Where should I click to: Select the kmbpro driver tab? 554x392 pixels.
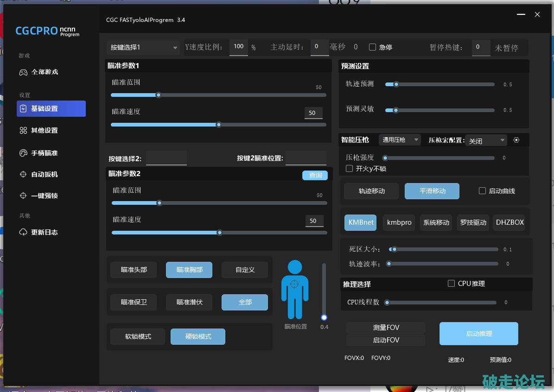[x=399, y=222]
